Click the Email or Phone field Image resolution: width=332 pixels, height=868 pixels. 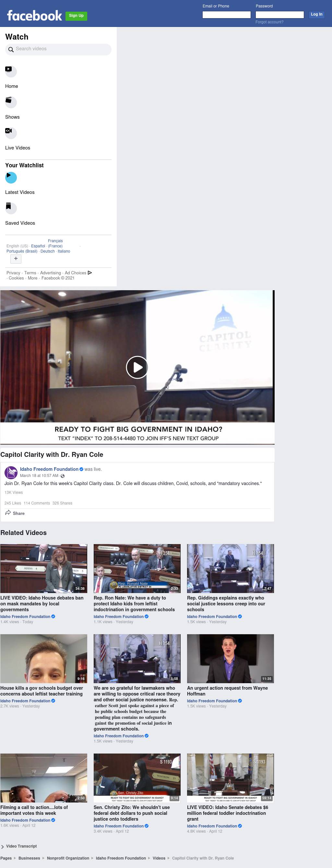point(226,15)
